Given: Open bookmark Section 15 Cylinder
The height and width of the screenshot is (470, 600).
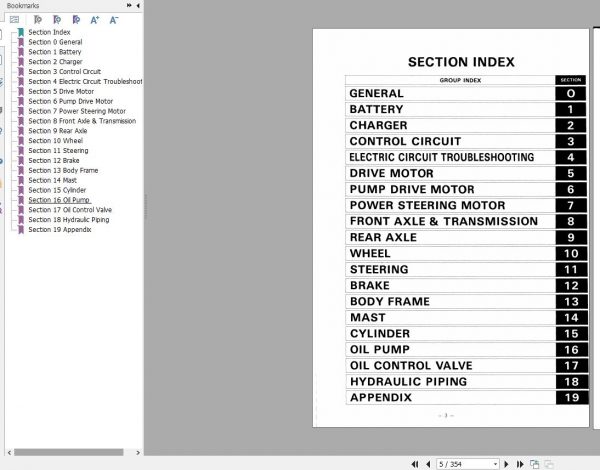Looking at the screenshot, I should click(x=57, y=190).
